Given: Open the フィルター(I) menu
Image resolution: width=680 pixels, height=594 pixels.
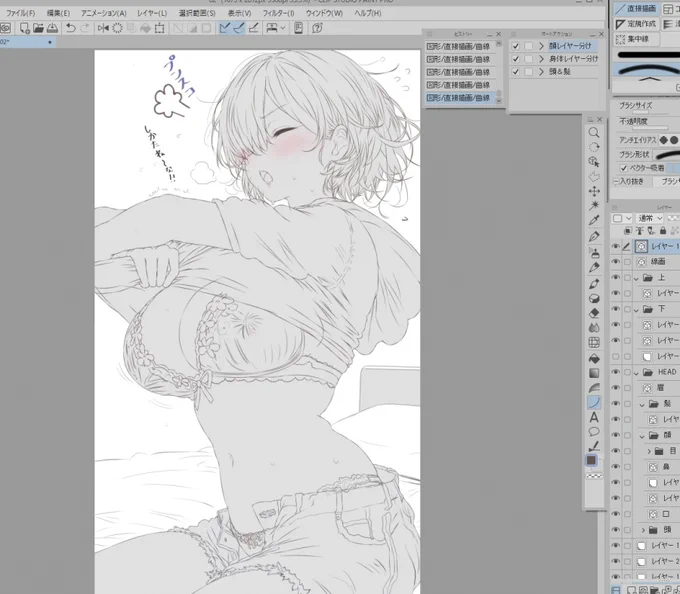Looking at the screenshot, I should click(278, 13).
